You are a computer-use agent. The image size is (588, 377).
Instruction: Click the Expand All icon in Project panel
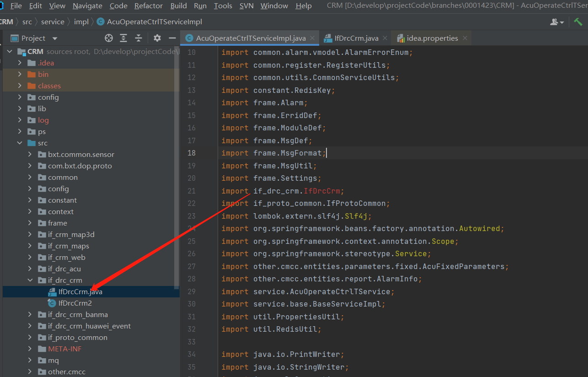(x=123, y=38)
